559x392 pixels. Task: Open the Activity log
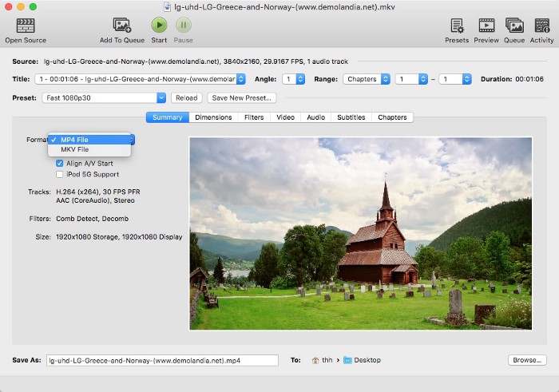tap(541, 26)
